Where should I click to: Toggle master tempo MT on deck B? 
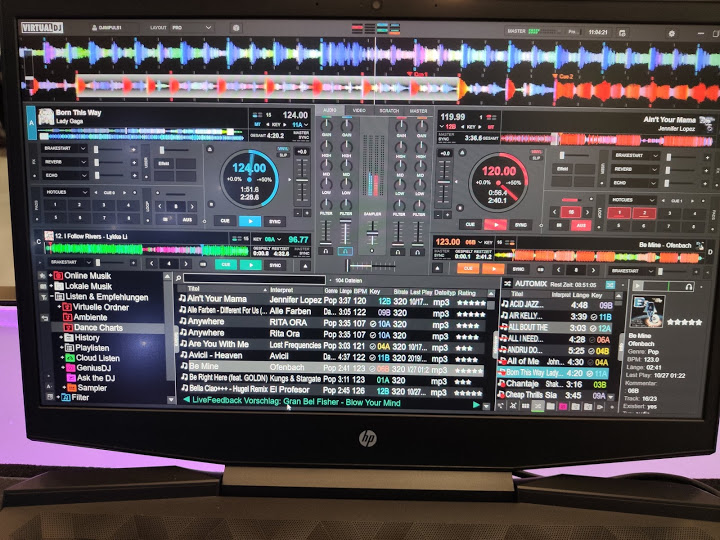[x=490, y=127]
